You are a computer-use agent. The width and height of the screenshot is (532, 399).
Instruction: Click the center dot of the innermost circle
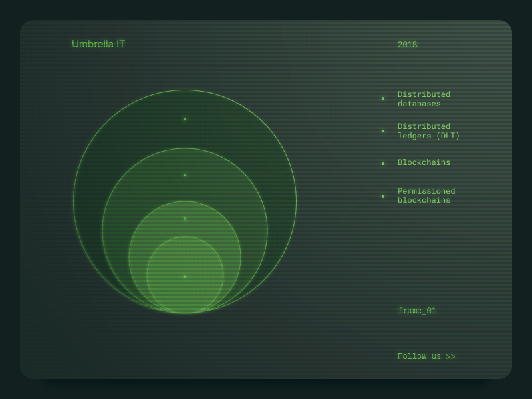click(185, 277)
